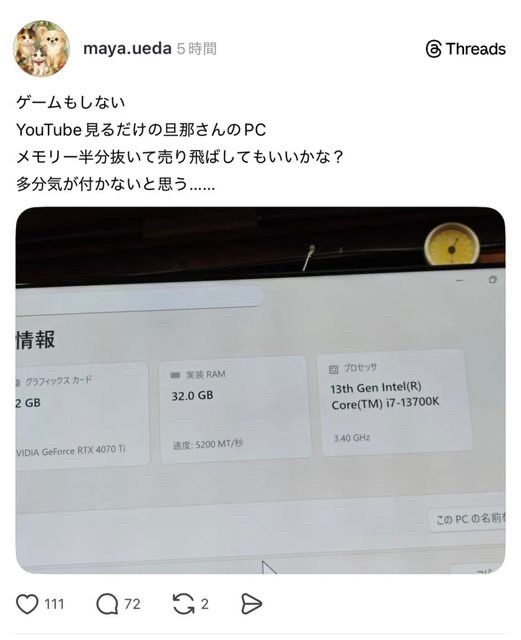
Task: Open the cat-and-dog profile avatar
Action: tap(41, 48)
